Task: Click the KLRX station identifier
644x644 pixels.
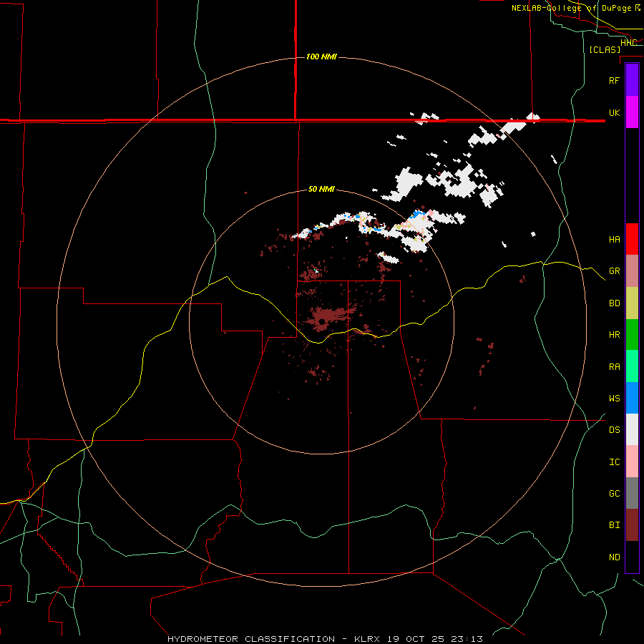Action: [x=367, y=639]
